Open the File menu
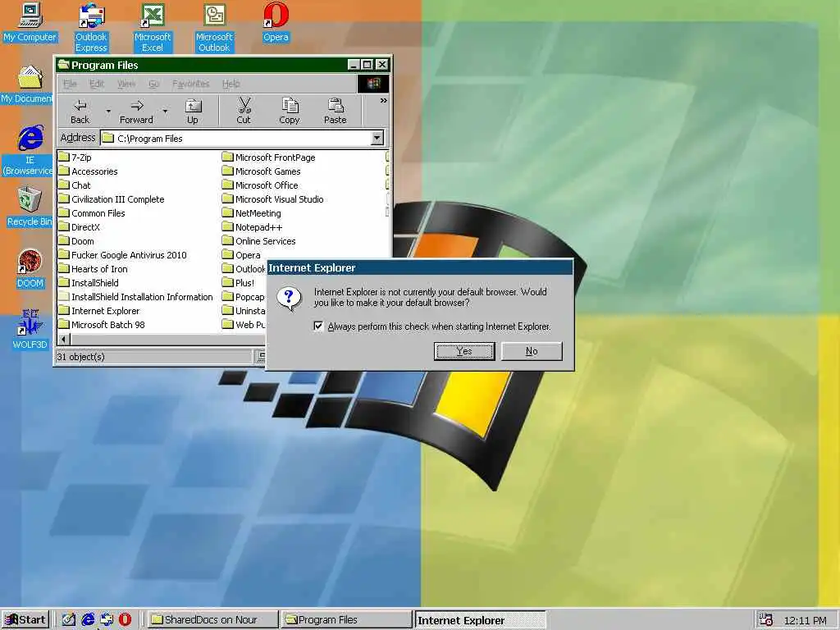Viewport: 840px width, 630px height. 70,84
